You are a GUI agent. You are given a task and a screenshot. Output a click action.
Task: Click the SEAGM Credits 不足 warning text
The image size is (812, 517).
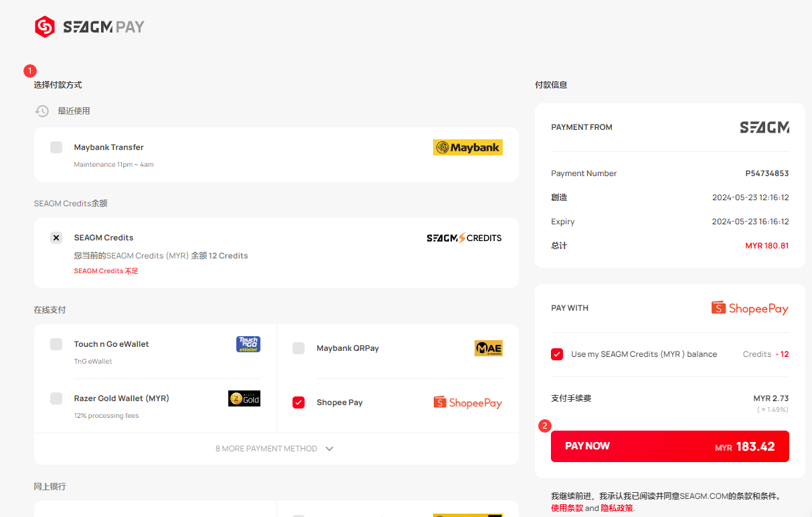coord(106,271)
